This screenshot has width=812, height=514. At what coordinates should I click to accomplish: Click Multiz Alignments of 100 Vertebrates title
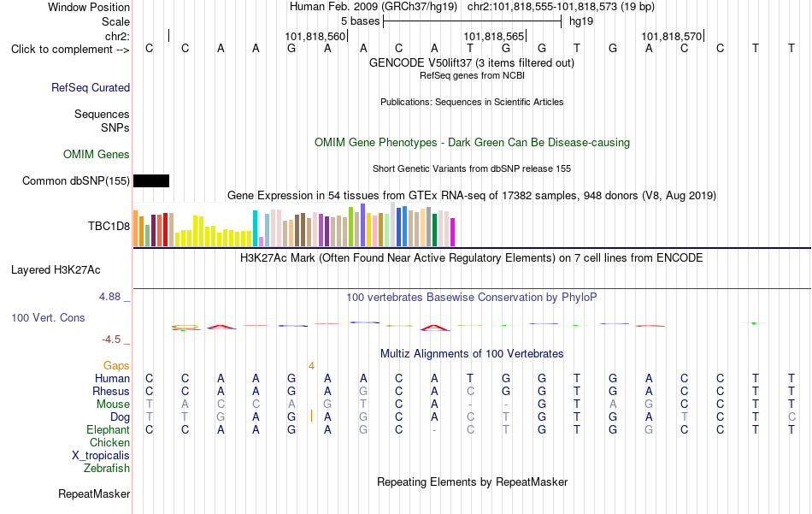tap(473, 354)
